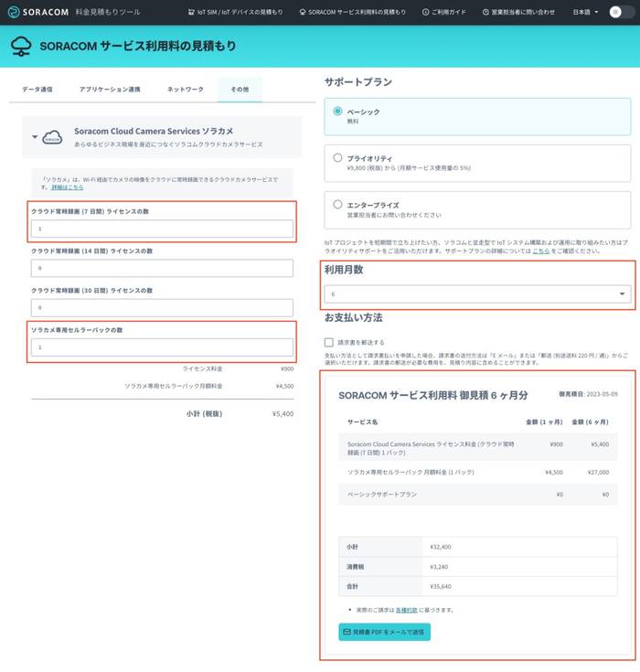640x672 pixels.
Task: Switch to the データ通信 tab
Action: coord(37,90)
